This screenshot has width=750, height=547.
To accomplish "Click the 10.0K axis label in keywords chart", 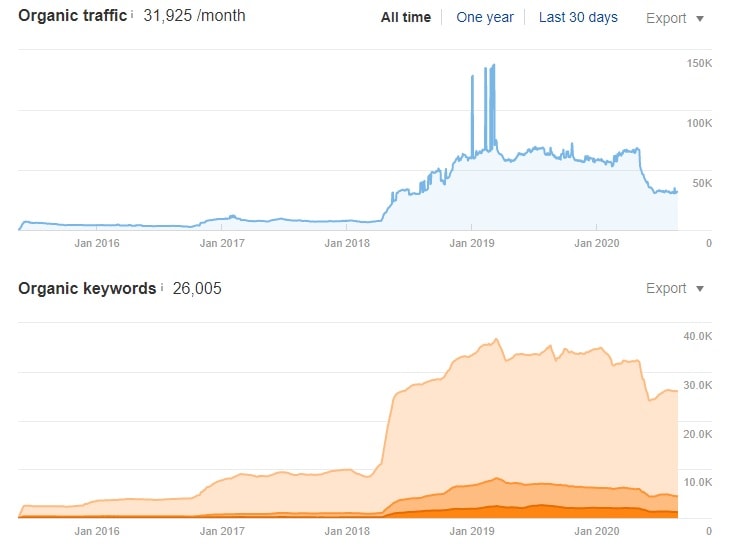I will [697, 482].
